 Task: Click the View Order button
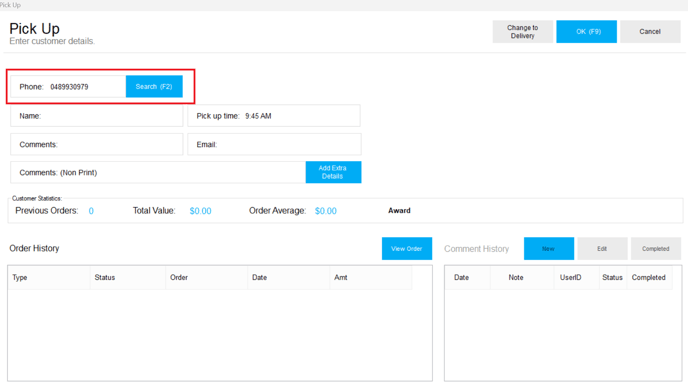[407, 248]
